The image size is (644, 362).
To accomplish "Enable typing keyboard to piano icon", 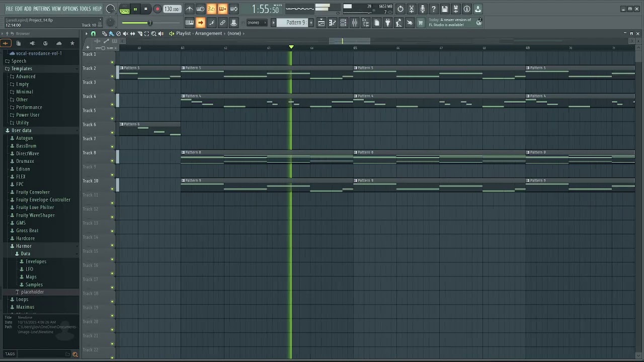I will (189, 23).
